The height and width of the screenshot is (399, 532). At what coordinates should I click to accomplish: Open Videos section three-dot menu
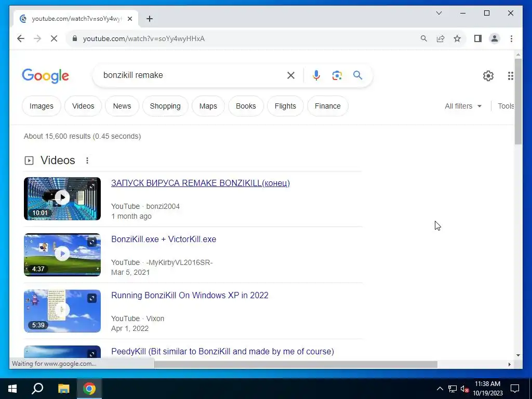[87, 161]
